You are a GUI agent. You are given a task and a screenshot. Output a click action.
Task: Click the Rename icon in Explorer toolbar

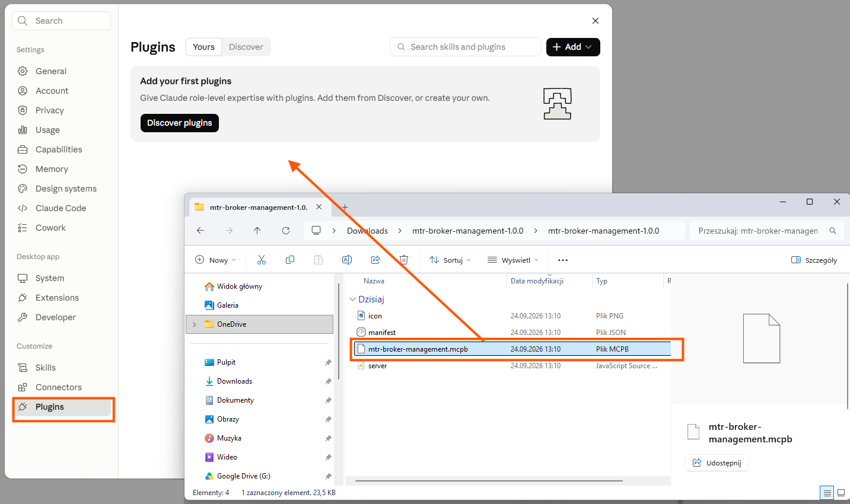(347, 260)
